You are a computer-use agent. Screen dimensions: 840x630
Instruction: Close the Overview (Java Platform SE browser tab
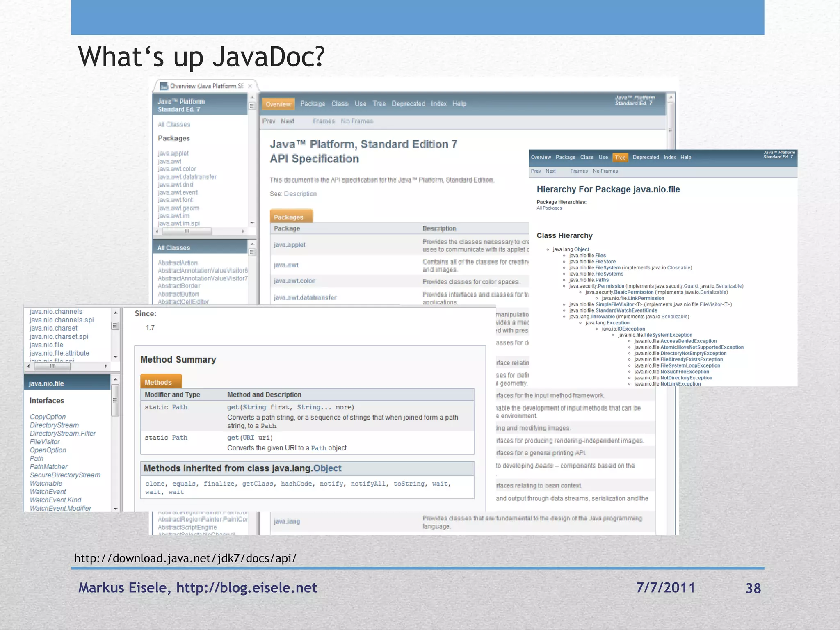point(250,86)
